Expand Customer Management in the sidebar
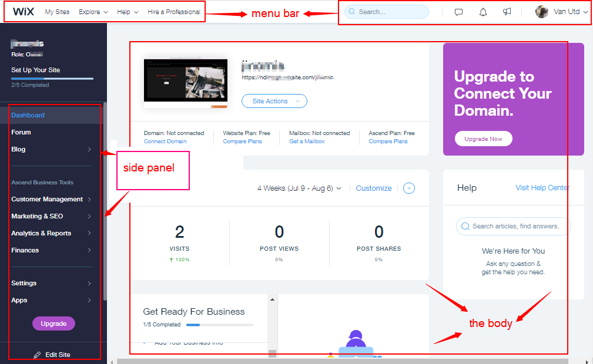593x364 pixels. click(52, 199)
